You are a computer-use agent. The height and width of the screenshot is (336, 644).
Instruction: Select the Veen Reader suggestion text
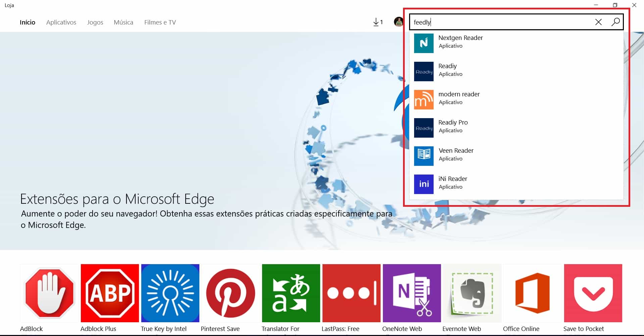click(x=456, y=150)
